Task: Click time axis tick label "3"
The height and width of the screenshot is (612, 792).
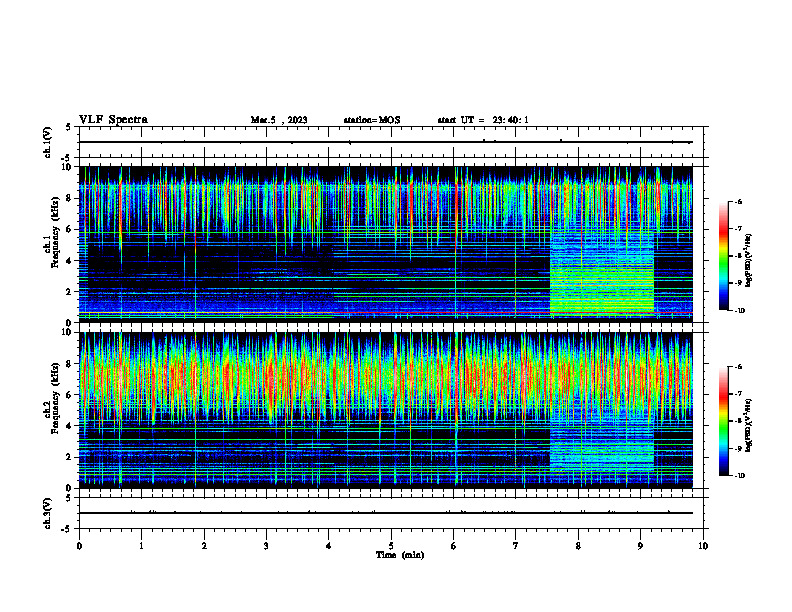Action: pyautogui.click(x=266, y=546)
